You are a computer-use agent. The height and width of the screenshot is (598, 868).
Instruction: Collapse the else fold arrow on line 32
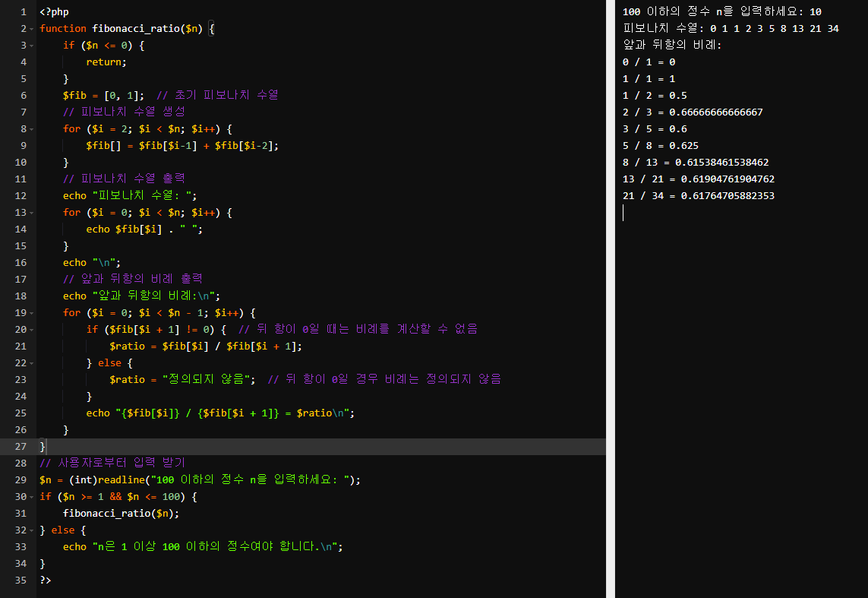click(x=32, y=530)
